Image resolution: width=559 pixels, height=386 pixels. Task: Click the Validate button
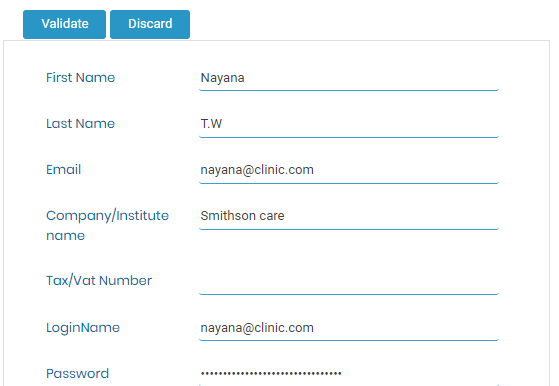[x=65, y=24]
